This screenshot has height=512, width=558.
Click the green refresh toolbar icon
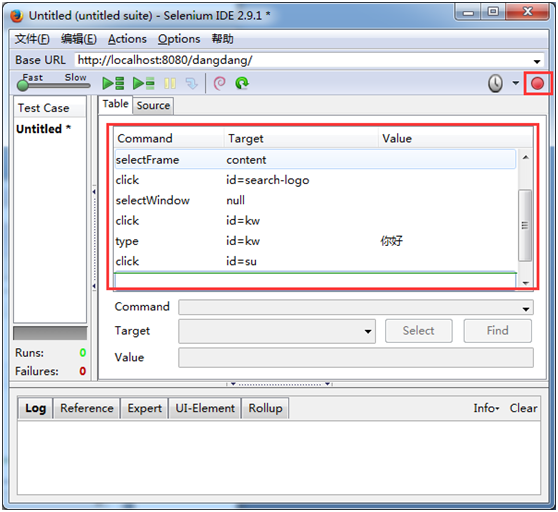click(242, 83)
